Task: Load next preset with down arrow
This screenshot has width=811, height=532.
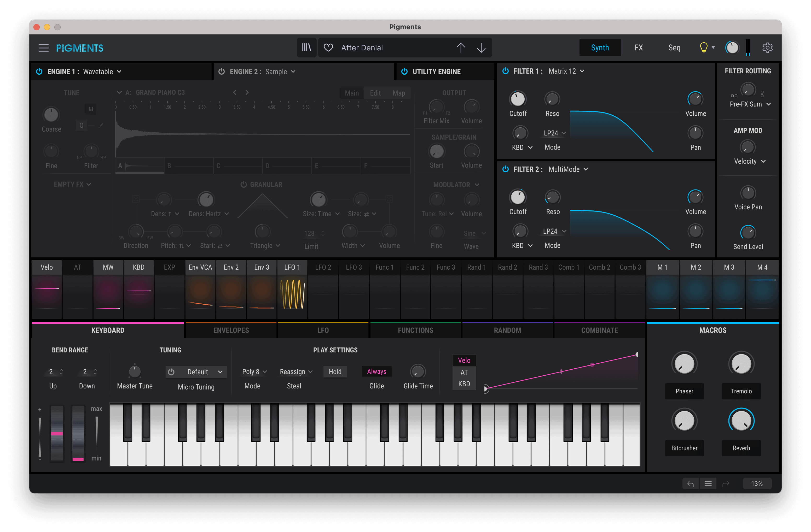Action: [481, 48]
